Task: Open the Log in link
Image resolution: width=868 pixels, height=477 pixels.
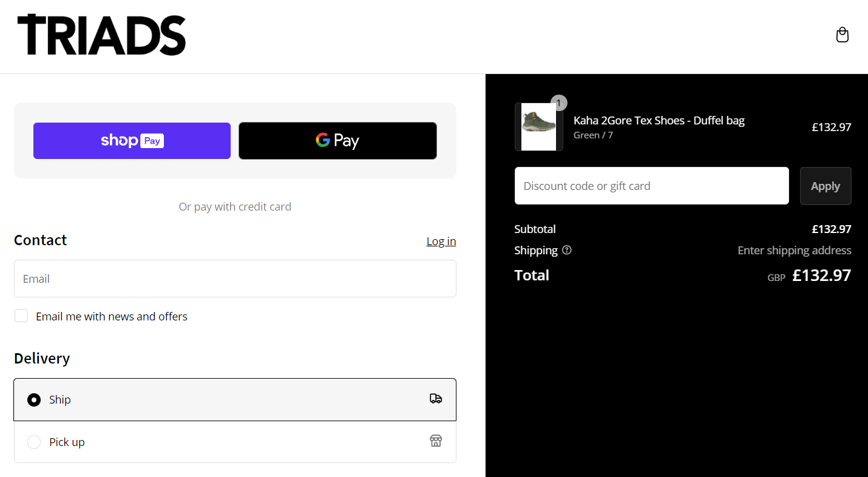Action: coord(441,242)
